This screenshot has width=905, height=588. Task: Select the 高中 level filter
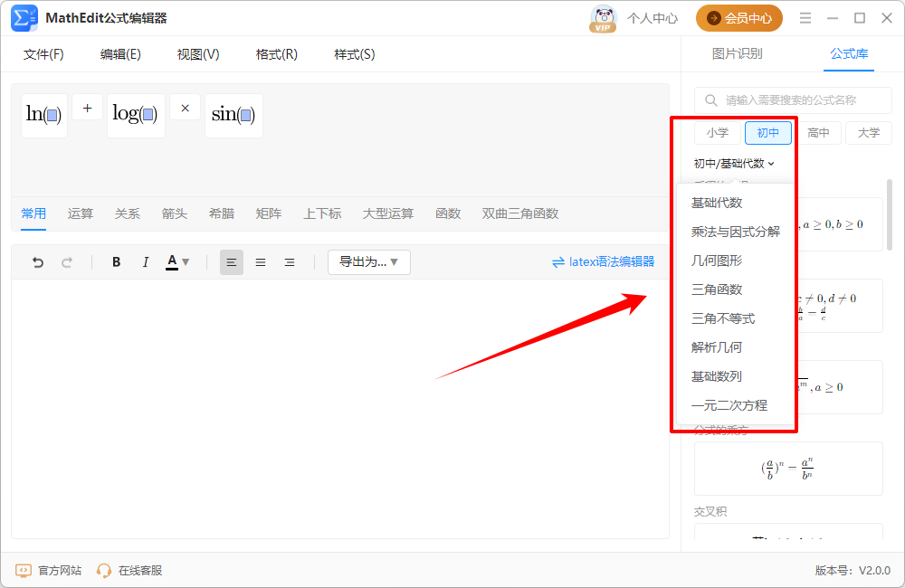(818, 133)
